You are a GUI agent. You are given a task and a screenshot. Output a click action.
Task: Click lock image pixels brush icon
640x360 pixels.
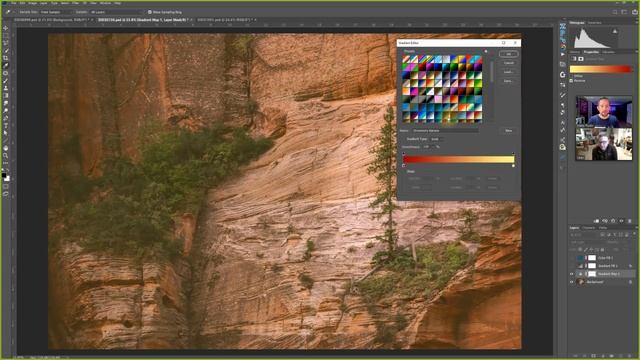[x=586, y=249]
